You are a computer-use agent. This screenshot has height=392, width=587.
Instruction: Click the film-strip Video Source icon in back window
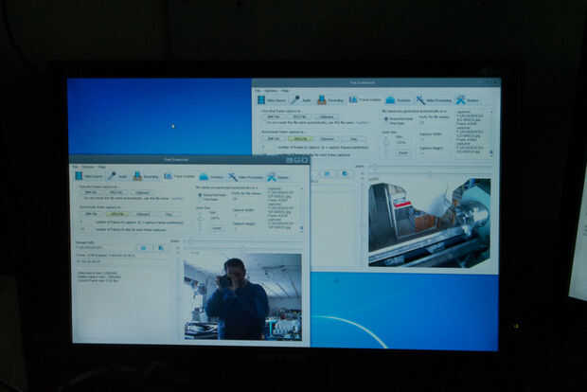(x=261, y=99)
